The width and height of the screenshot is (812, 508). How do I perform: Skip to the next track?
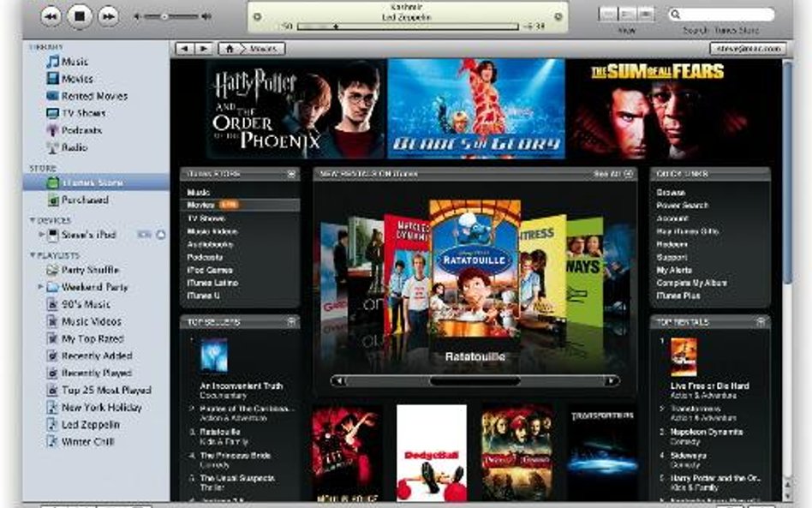(x=108, y=16)
